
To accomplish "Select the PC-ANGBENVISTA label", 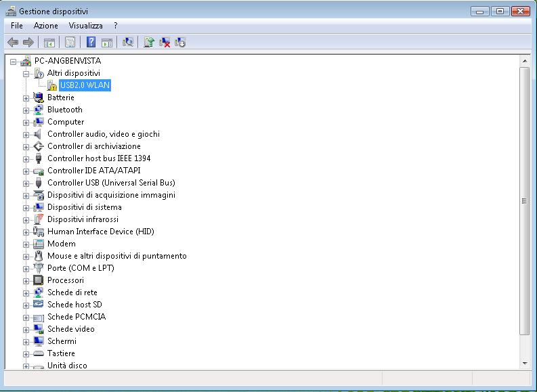I will 68,61.
